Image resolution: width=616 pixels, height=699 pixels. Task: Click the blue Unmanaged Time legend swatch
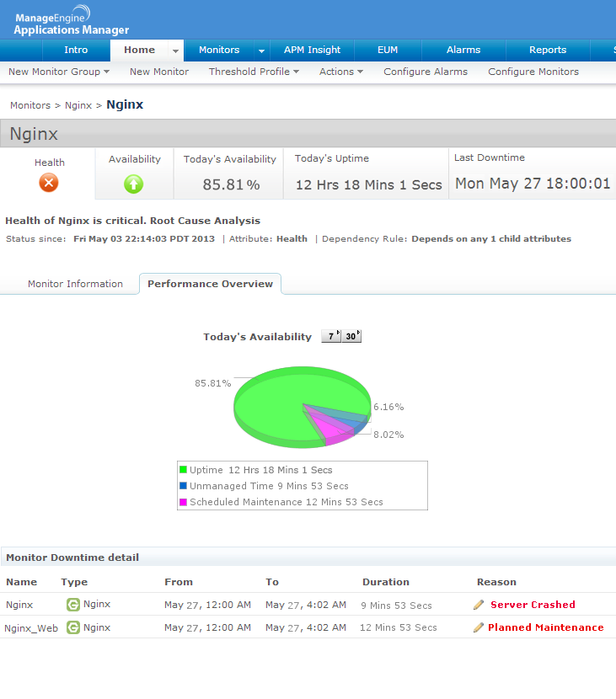coord(183,485)
